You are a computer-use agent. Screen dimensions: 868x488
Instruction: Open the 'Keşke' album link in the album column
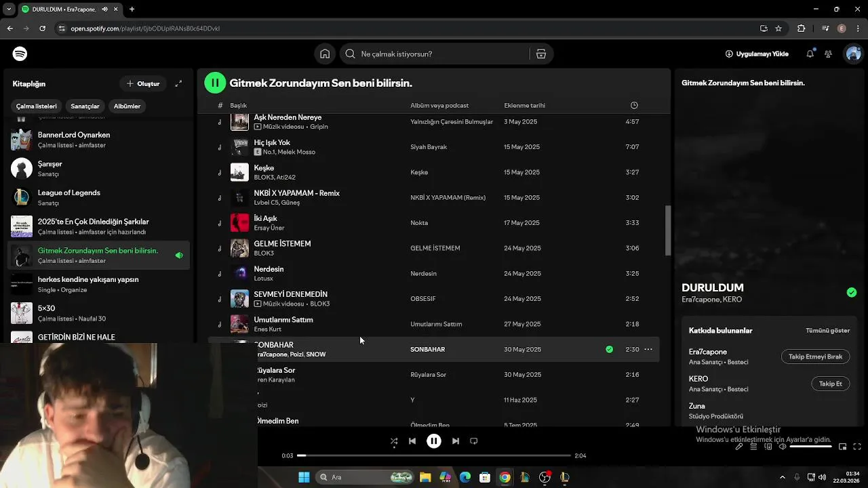[x=419, y=172]
